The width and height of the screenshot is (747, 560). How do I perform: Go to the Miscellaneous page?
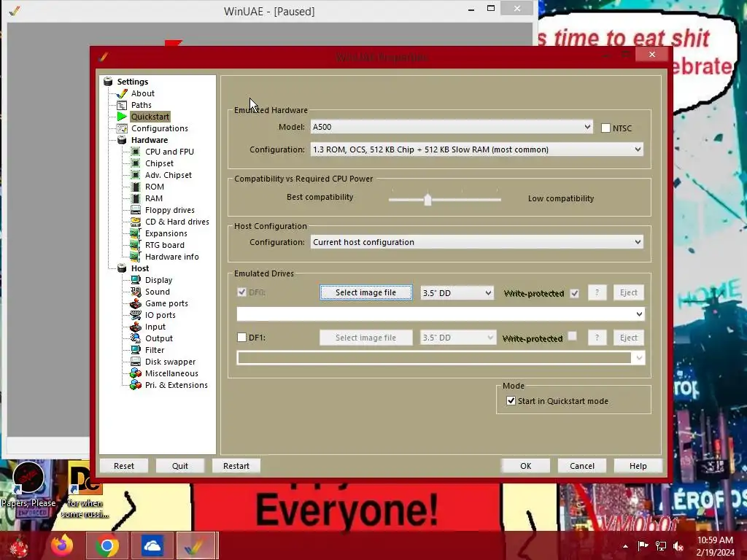pos(171,373)
